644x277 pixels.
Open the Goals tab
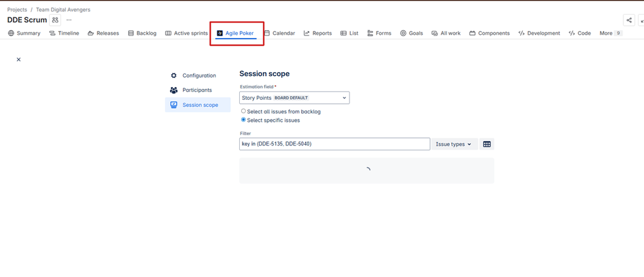pos(411,33)
